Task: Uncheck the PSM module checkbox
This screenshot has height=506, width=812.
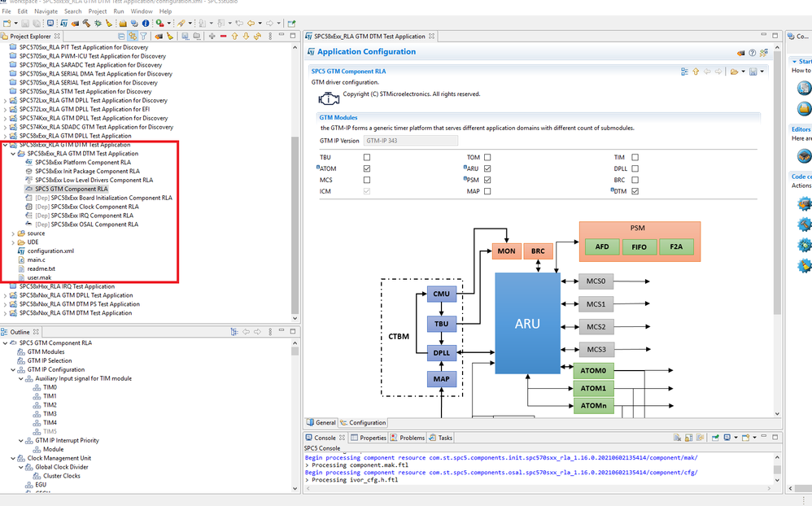Action: (x=487, y=180)
